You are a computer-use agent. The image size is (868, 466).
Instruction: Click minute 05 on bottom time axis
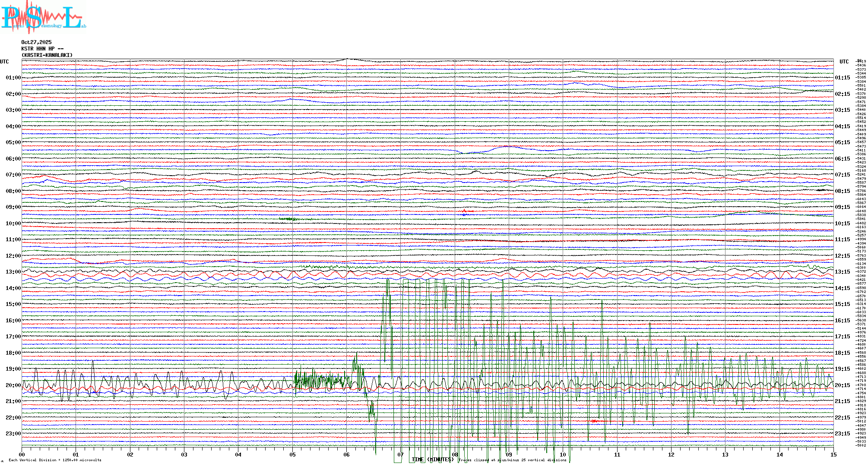point(292,454)
